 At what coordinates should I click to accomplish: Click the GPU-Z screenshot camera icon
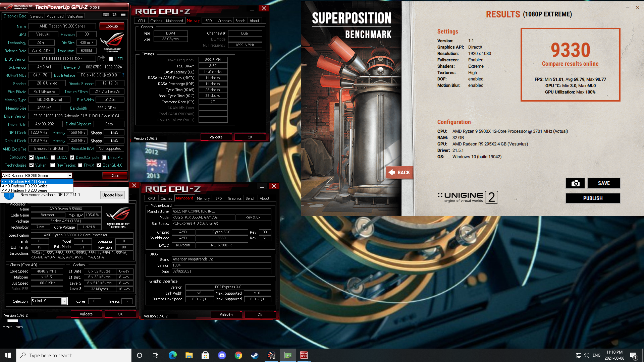[106, 15]
